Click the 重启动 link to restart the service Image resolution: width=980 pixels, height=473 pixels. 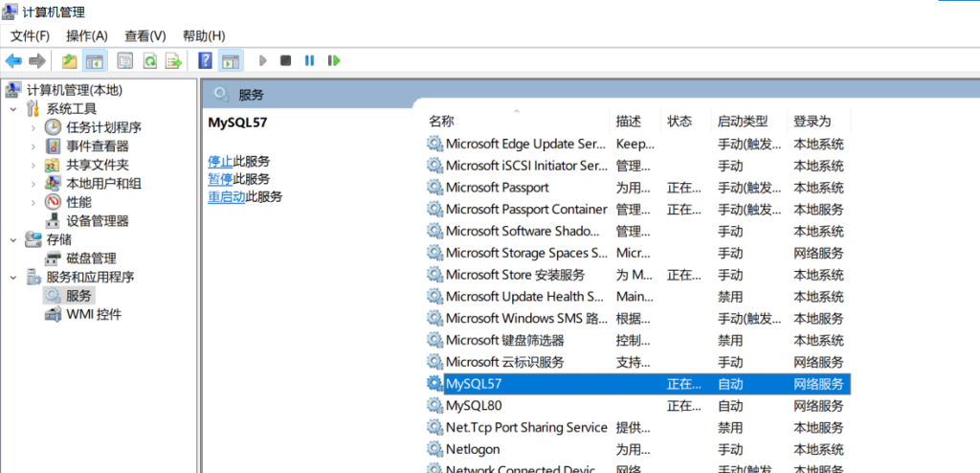226,196
